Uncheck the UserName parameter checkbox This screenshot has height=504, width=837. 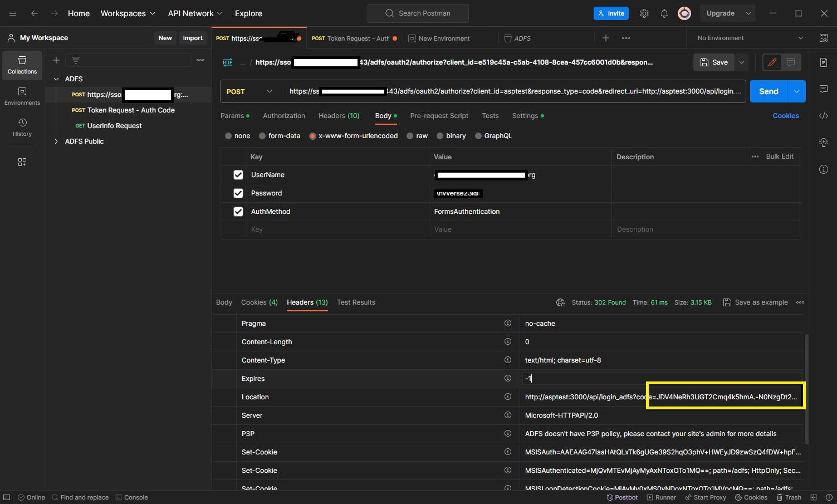click(x=238, y=175)
